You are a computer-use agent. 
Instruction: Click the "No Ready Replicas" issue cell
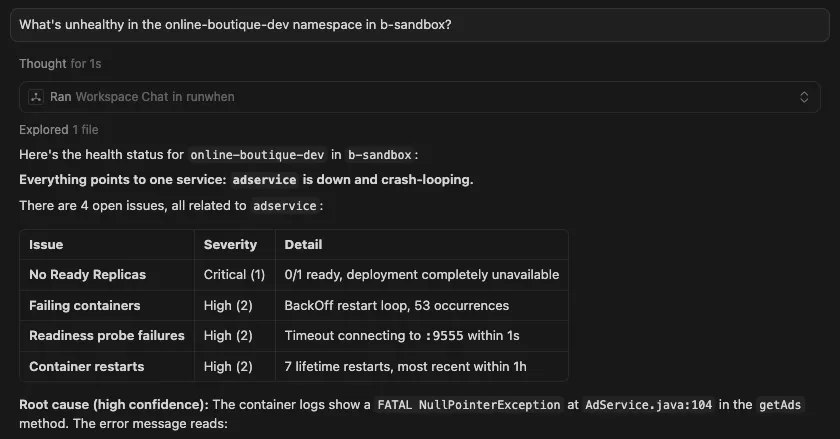click(x=88, y=274)
